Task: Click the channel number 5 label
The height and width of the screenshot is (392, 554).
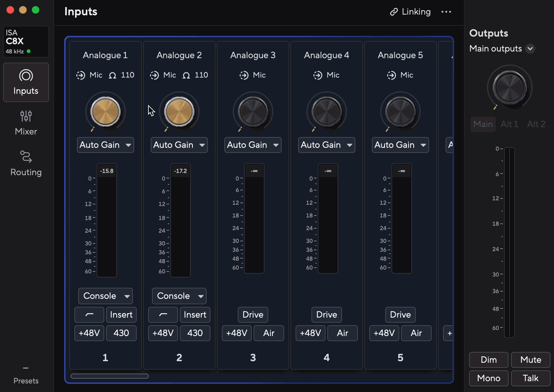Action: 400,358
